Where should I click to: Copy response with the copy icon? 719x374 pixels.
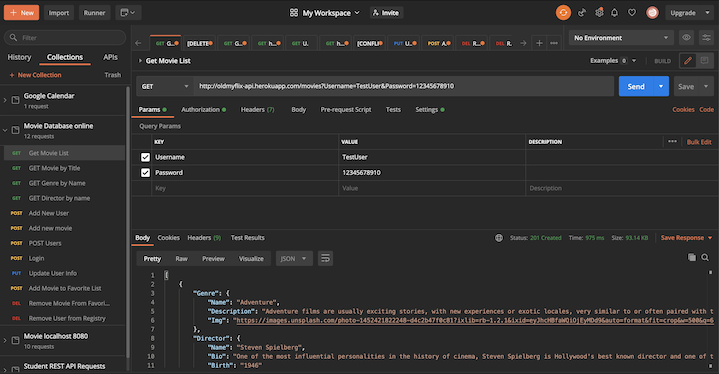(692, 257)
